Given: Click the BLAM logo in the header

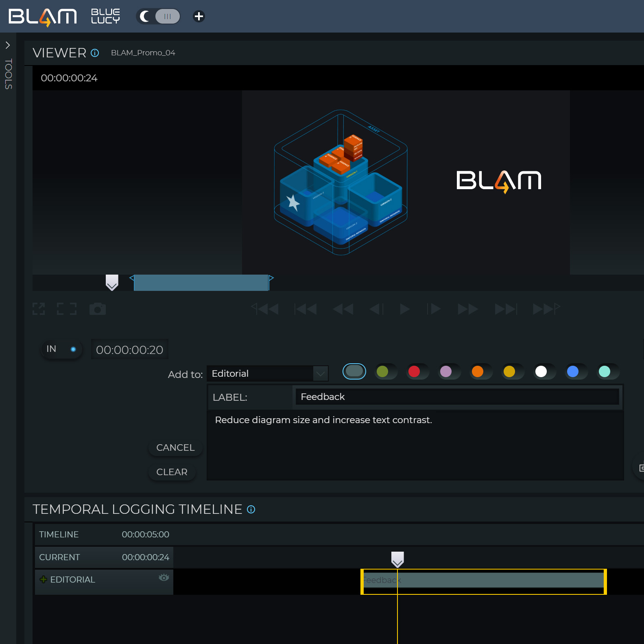Looking at the screenshot, I should pos(43,17).
